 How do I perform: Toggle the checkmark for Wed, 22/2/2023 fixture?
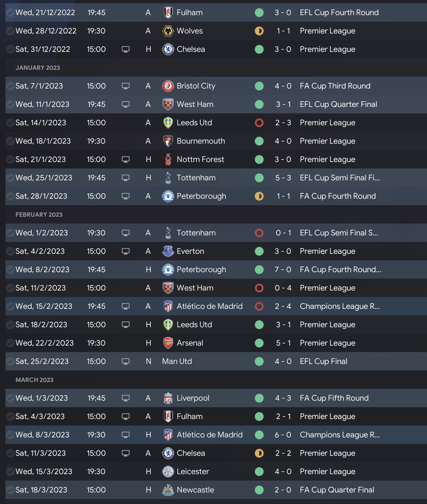[x=10, y=343]
